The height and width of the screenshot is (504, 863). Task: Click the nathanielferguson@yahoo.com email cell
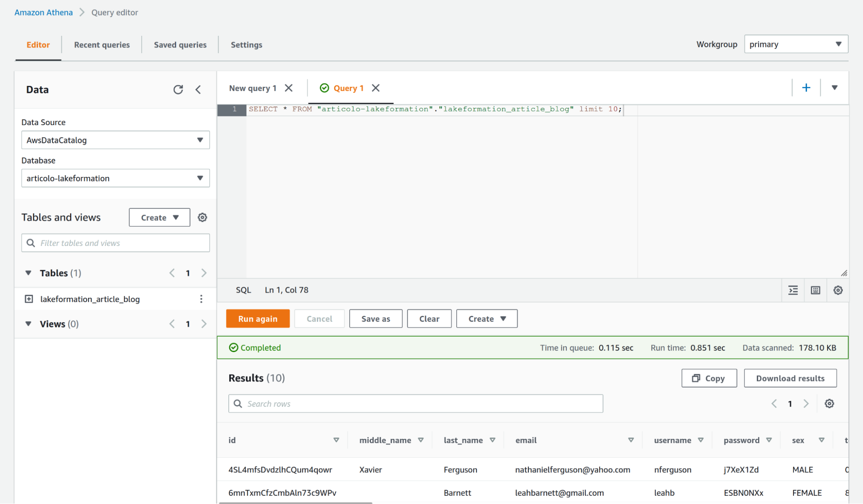[x=572, y=469]
